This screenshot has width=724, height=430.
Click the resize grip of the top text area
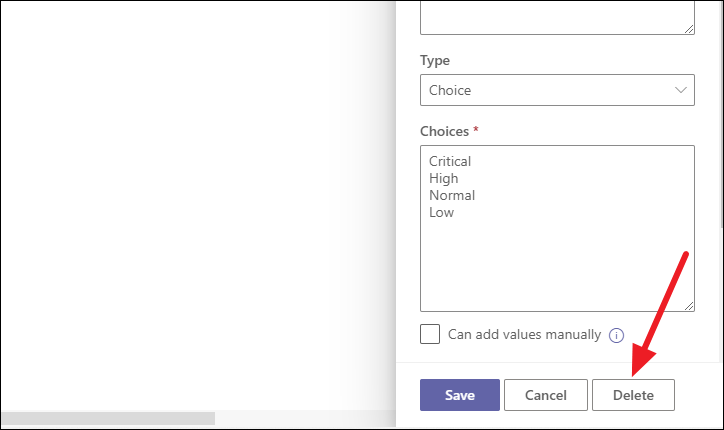(688, 28)
